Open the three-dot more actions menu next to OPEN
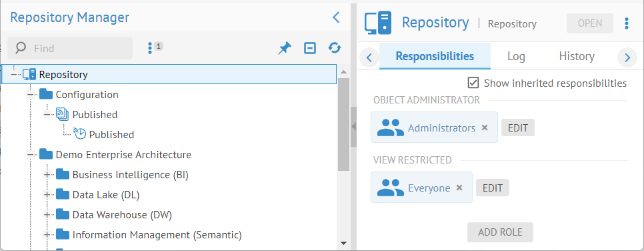Image resolution: width=644 pixels, height=251 pixels. pos(627,23)
